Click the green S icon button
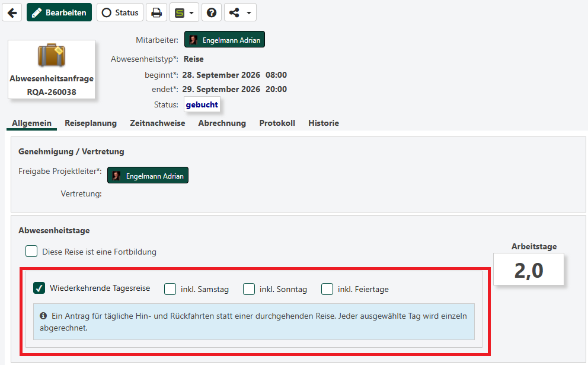 point(180,13)
